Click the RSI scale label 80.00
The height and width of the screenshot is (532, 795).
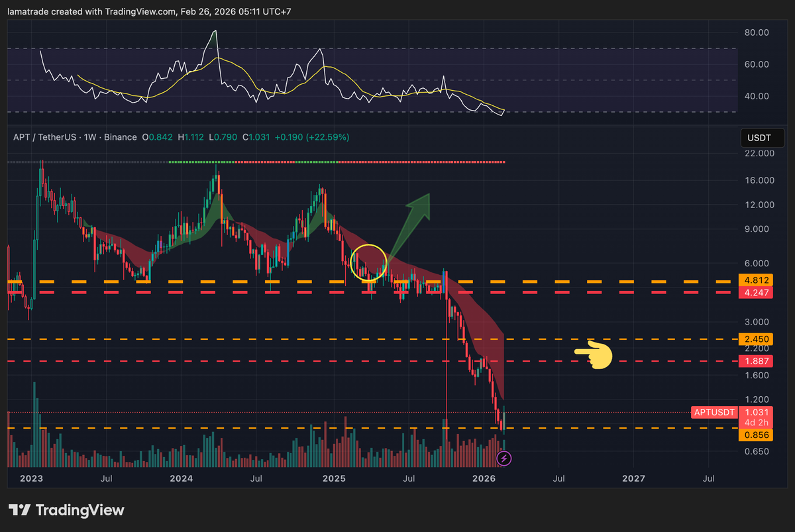[757, 32]
